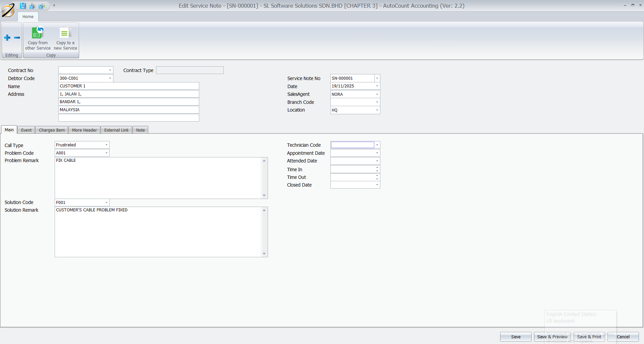The height and width of the screenshot is (344, 644).
Task: Click the Save icon in quick access toolbar
Action: [x=23, y=6]
